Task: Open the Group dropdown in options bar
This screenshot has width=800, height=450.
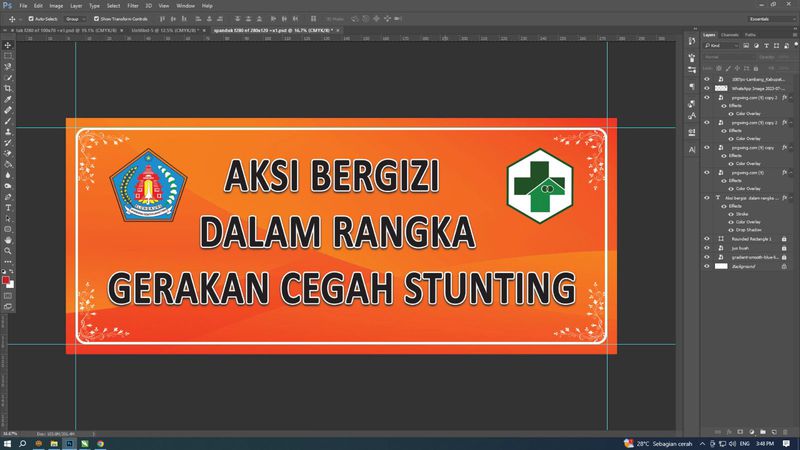Action: [x=75, y=19]
